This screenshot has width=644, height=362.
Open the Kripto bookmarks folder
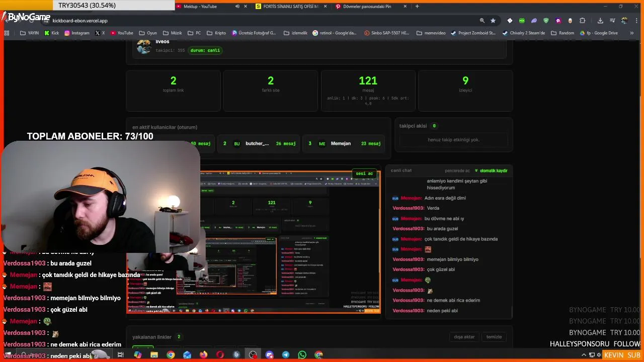pos(216,33)
